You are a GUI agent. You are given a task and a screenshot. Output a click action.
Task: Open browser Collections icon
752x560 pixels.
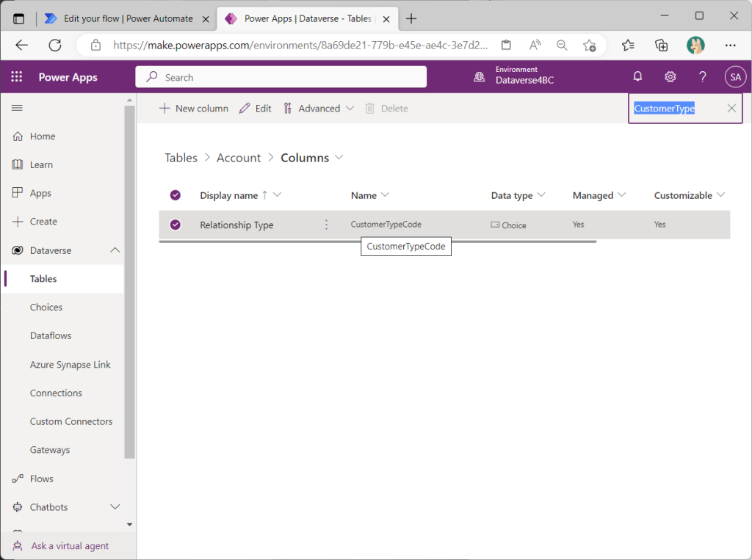click(x=662, y=45)
